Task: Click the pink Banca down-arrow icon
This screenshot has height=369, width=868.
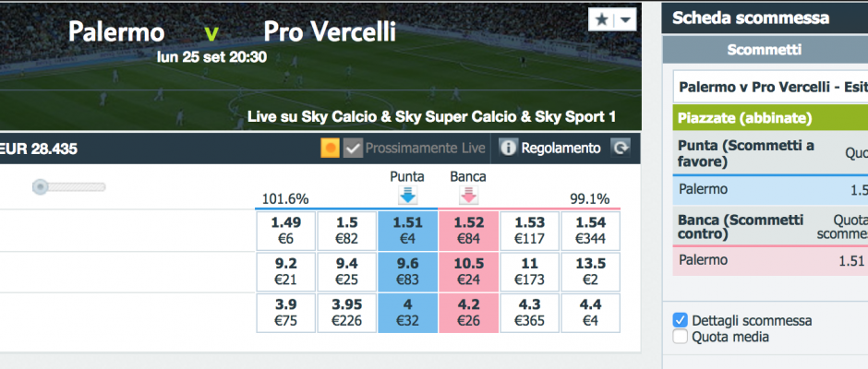Action: coord(468,196)
